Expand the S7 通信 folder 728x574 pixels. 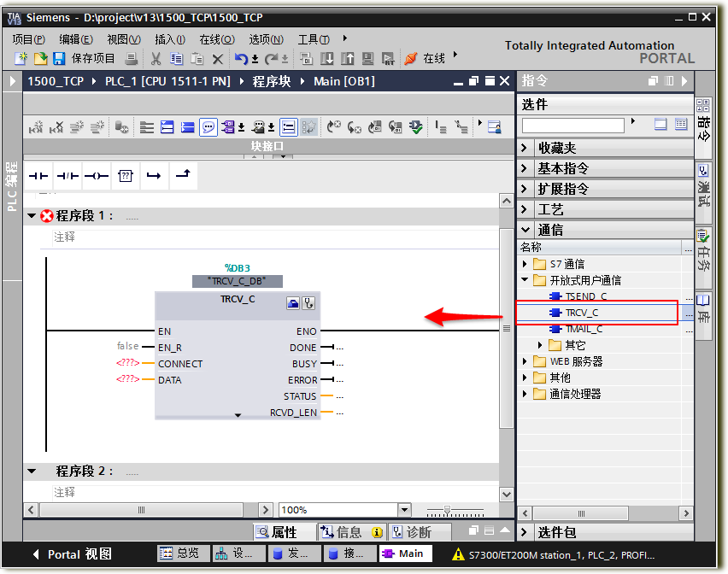tap(525, 264)
